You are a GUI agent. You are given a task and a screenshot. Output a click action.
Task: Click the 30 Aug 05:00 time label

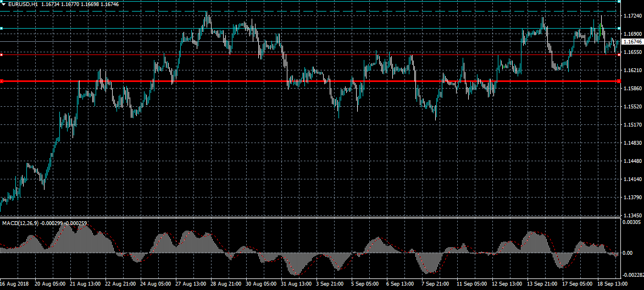point(261,284)
